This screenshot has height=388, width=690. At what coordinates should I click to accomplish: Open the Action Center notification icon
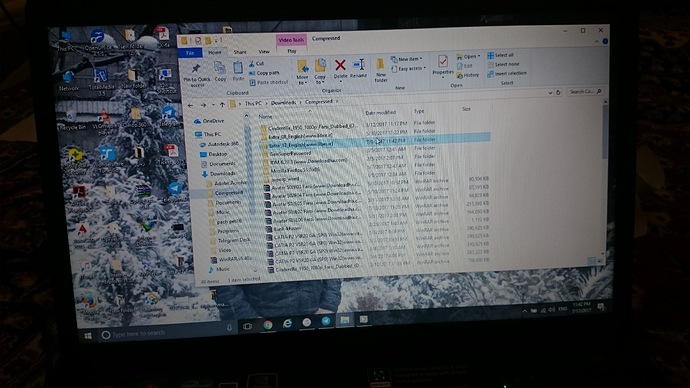click(601, 306)
